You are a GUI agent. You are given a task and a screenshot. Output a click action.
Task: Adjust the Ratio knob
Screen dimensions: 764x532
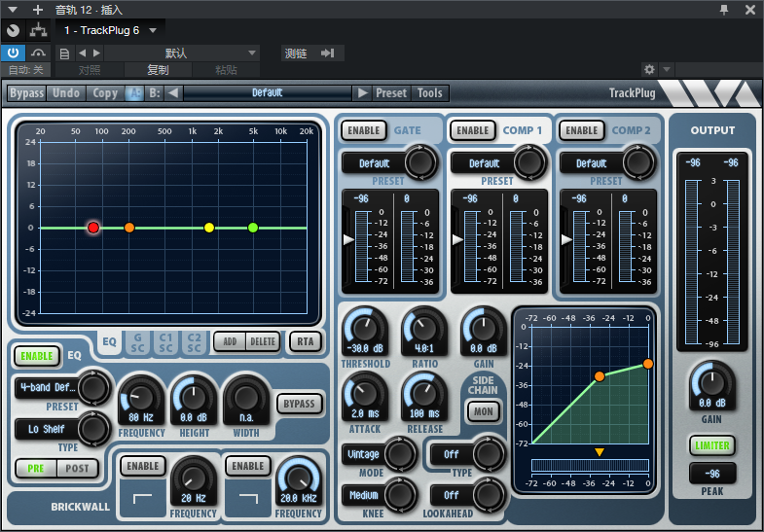[x=424, y=329]
